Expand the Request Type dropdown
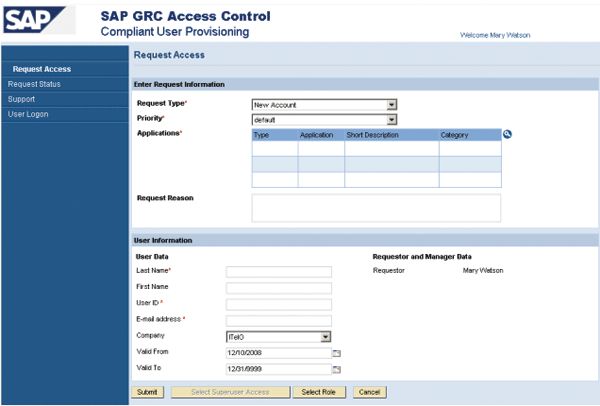Viewport: 600px width, 406px height. (x=391, y=104)
